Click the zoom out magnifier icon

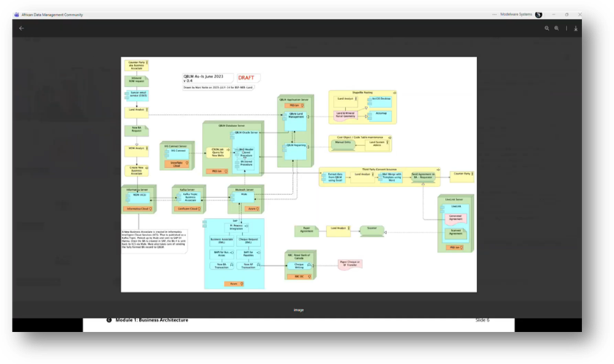(547, 29)
